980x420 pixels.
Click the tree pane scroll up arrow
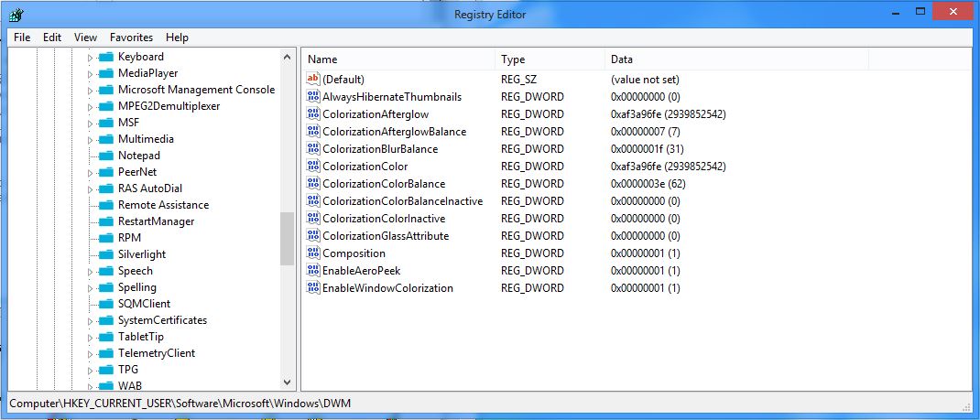click(287, 57)
